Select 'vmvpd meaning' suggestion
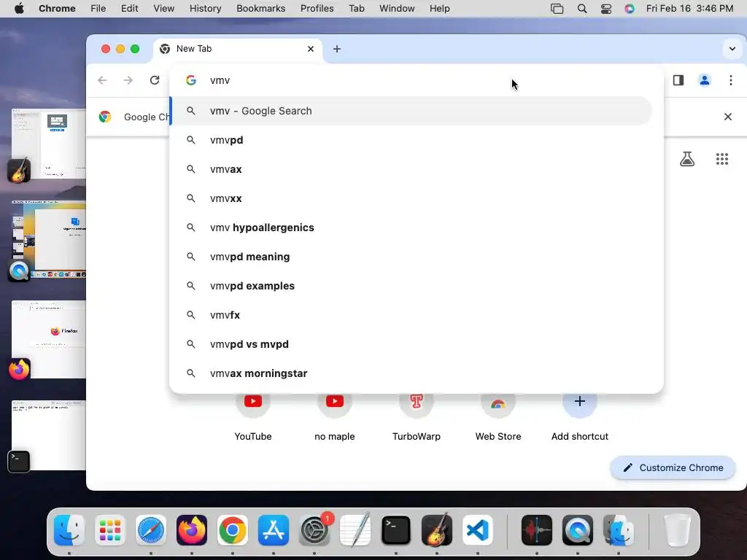Image resolution: width=747 pixels, height=560 pixels. pyautogui.click(x=411, y=257)
